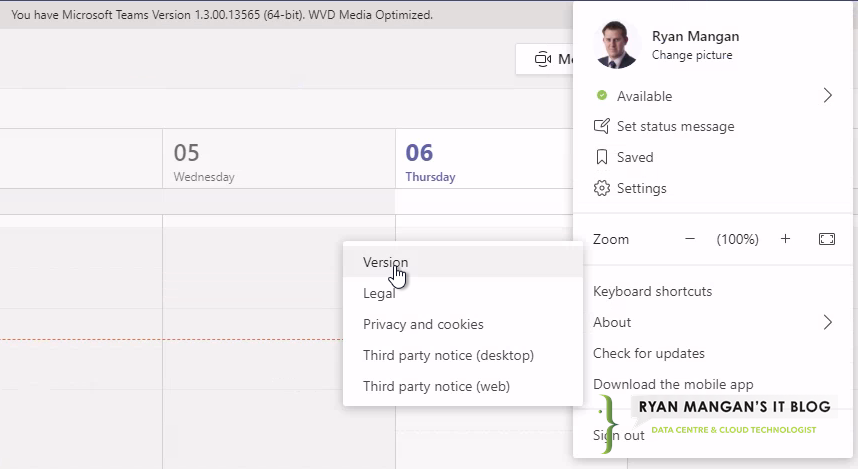Choose Download the mobile app
Screen dimensions: 858x469
pyautogui.click(x=673, y=384)
